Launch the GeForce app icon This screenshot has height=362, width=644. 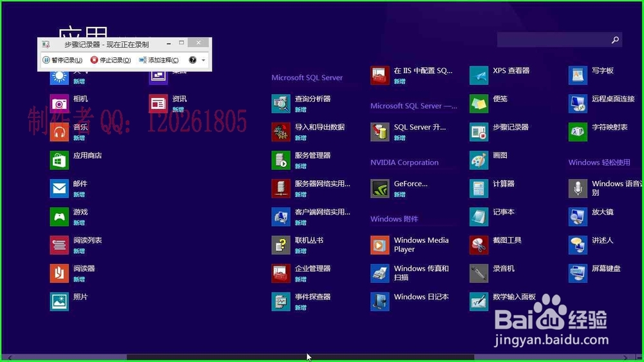[380, 189]
